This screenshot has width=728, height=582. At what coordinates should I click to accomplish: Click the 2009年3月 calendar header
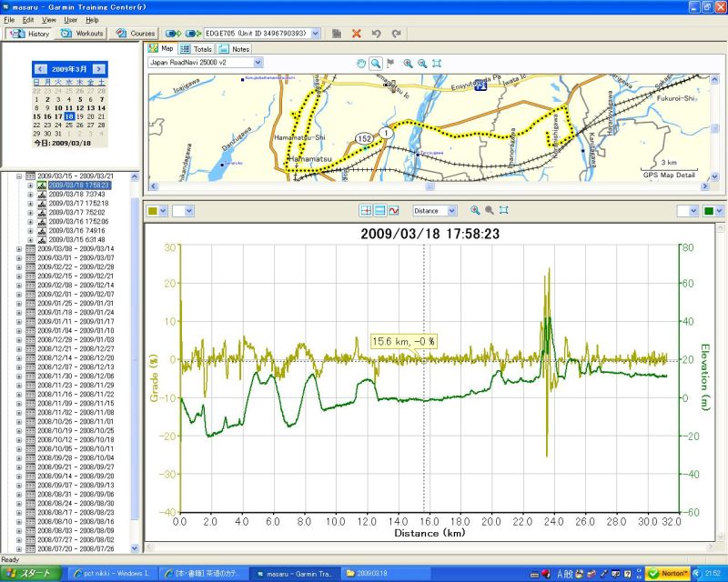(x=69, y=69)
